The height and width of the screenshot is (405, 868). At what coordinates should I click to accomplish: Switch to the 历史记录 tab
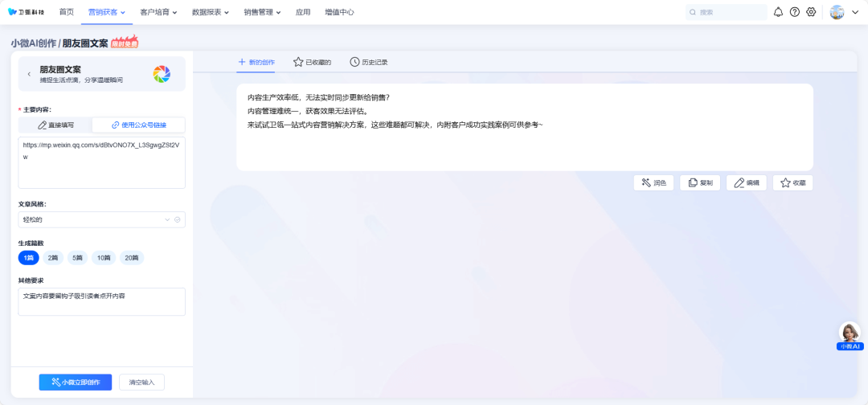click(x=369, y=62)
